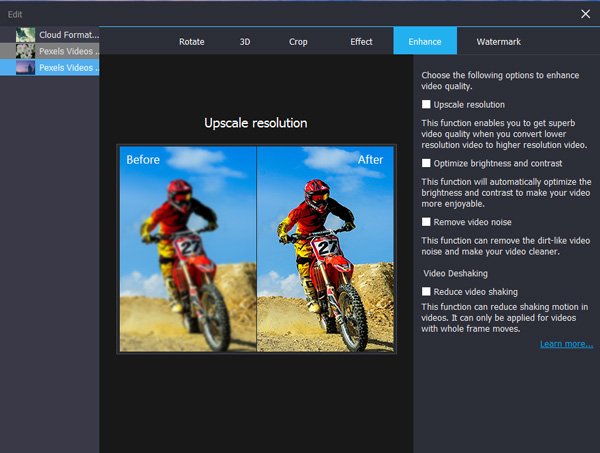Image resolution: width=600 pixels, height=453 pixels.
Task: Go to the Crop tab
Action: 298,42
